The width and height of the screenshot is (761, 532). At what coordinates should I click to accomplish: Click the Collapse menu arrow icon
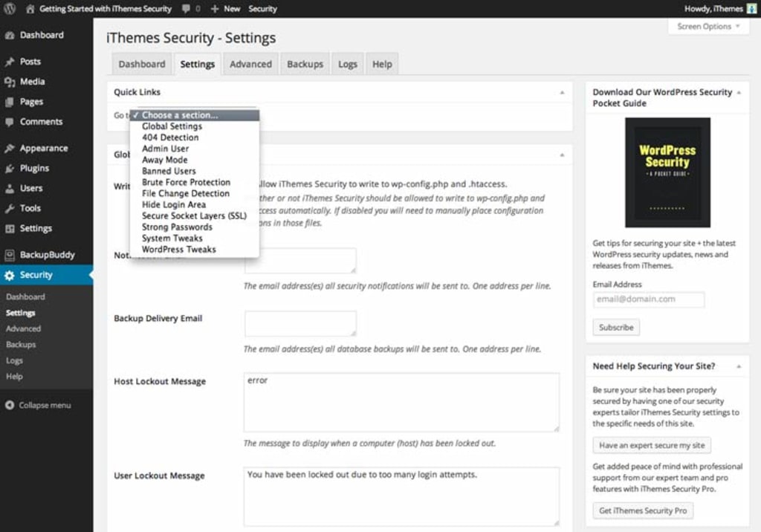[9, 405]
